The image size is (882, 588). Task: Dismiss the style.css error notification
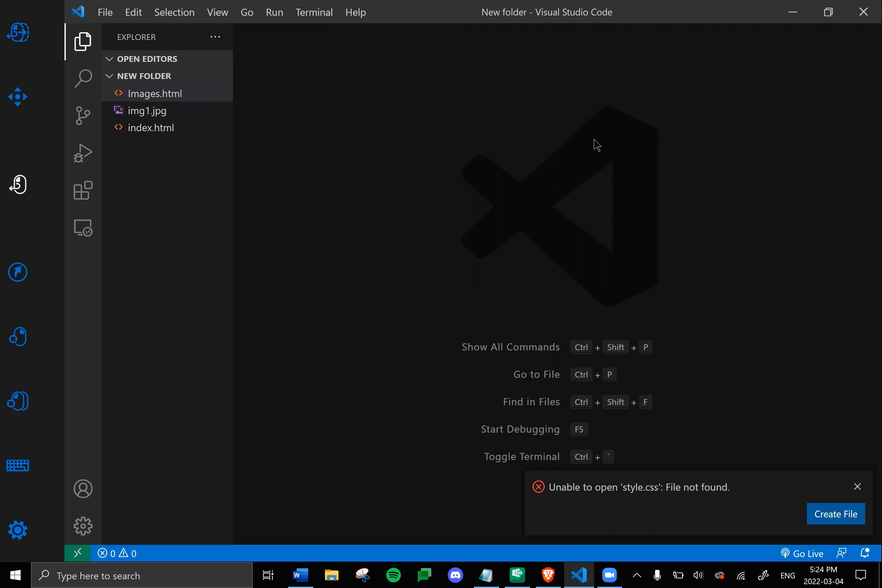point(857,487)
